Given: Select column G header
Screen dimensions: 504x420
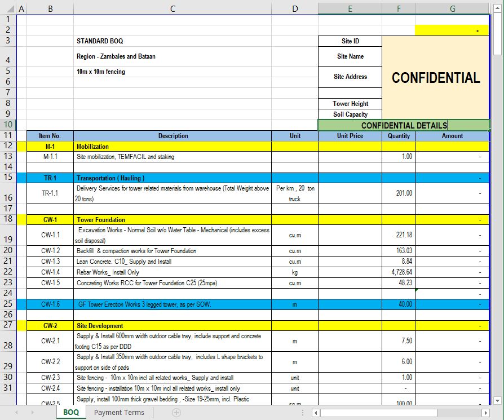Looking at the screenshot, I should click(452, 8).
